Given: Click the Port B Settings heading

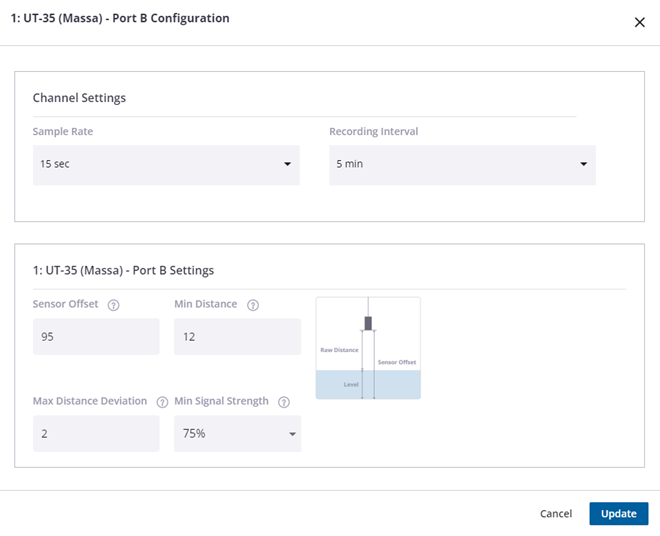Looking at the screenshot, I should coord(123,270).
